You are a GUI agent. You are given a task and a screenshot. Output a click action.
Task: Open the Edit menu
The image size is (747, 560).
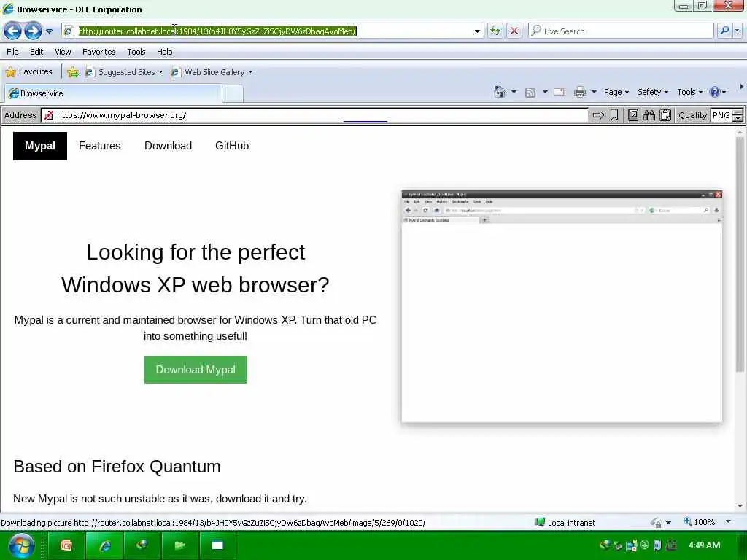[36, 52]
